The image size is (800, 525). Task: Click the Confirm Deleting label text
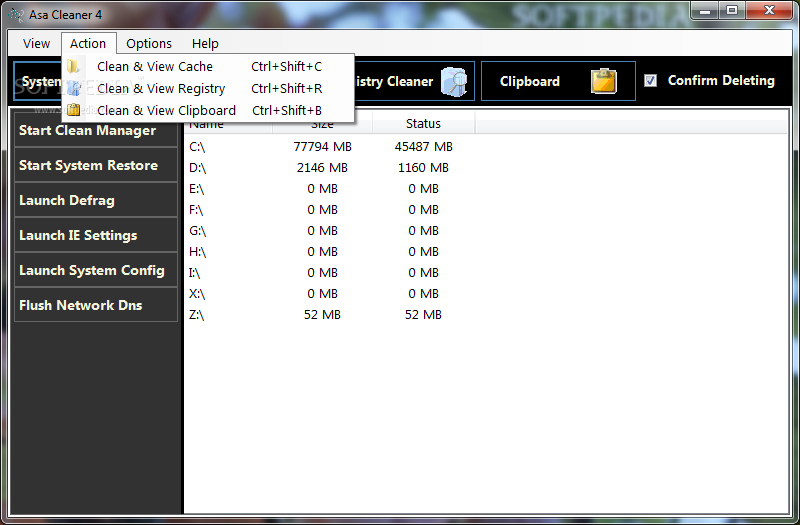721,80
